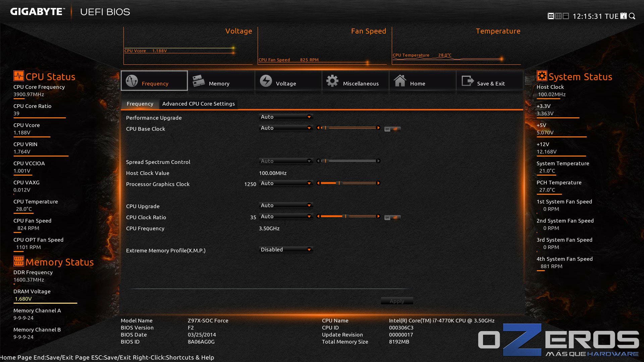Screen dimensions: 644x362
Task: Click the Miscellaneous gear icon
Action: tap(332, 81)
